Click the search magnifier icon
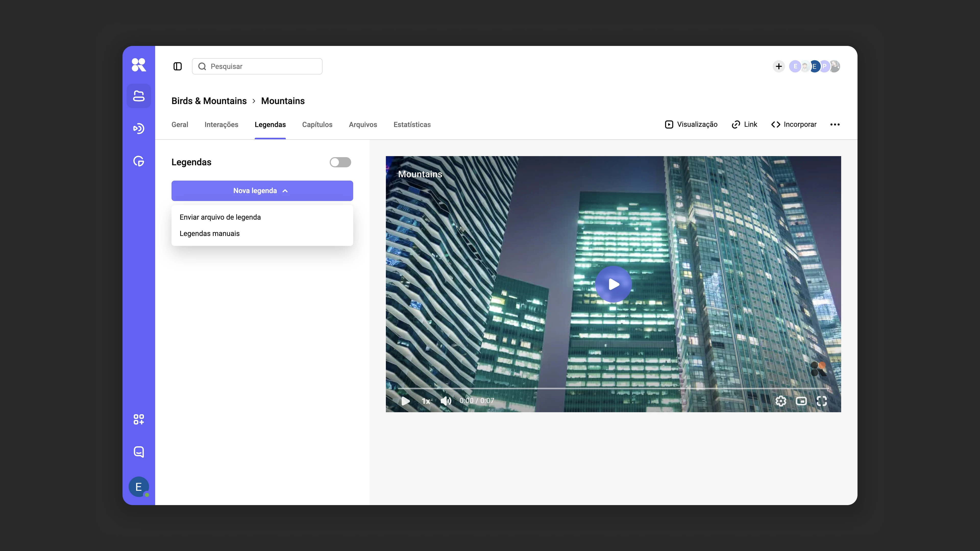This screenshot has width=980, height=551. point(202,67)
